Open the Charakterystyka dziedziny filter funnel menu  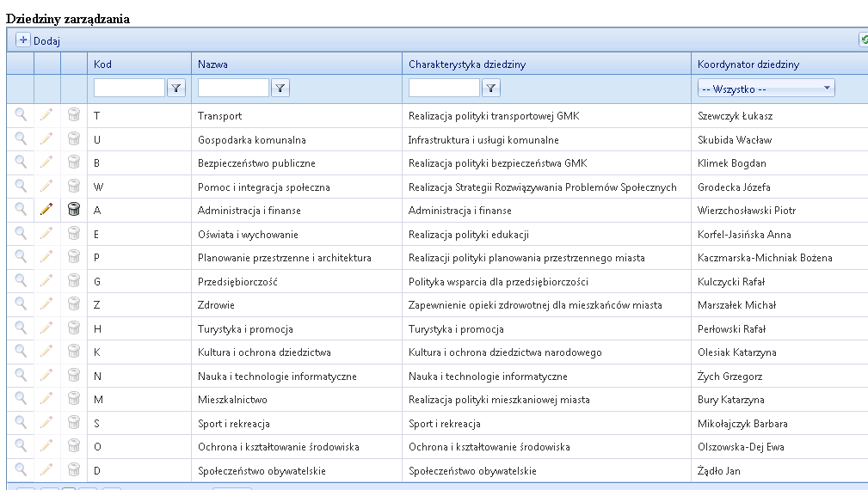(x=491, y=88)
